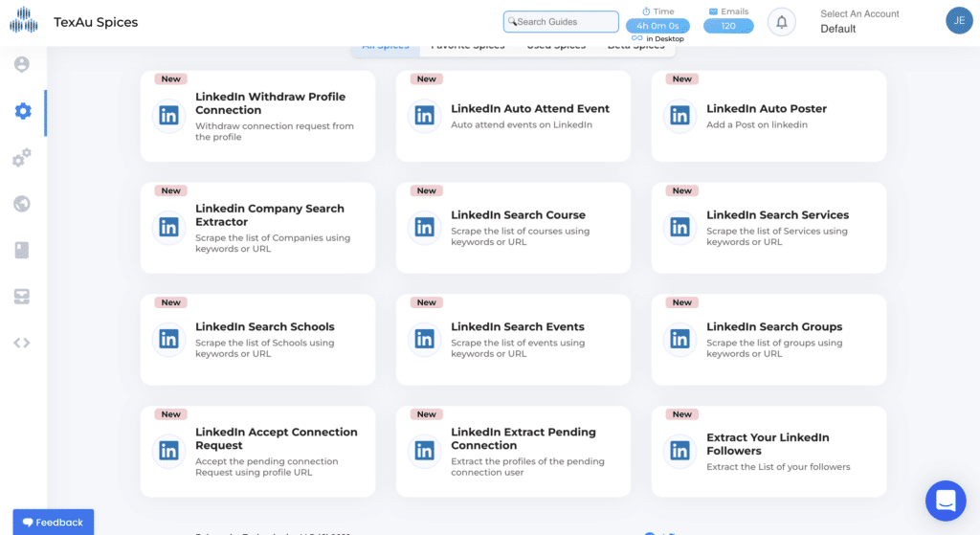980x535 pixels.
Task: Click LinkedIn icon on Withdraw Profile Connection card
Action: click(x=168, y=116)
